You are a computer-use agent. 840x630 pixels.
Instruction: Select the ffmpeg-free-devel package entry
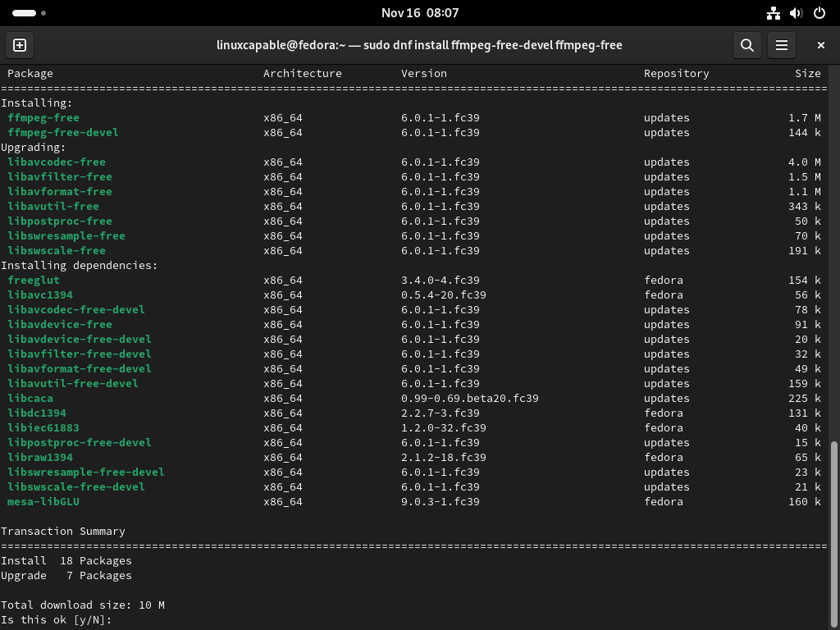tap(58, 132)
